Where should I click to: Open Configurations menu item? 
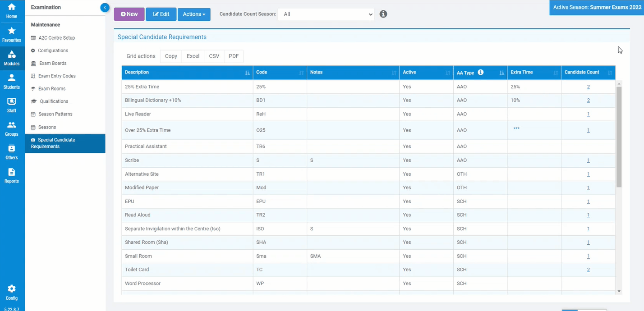53,50
